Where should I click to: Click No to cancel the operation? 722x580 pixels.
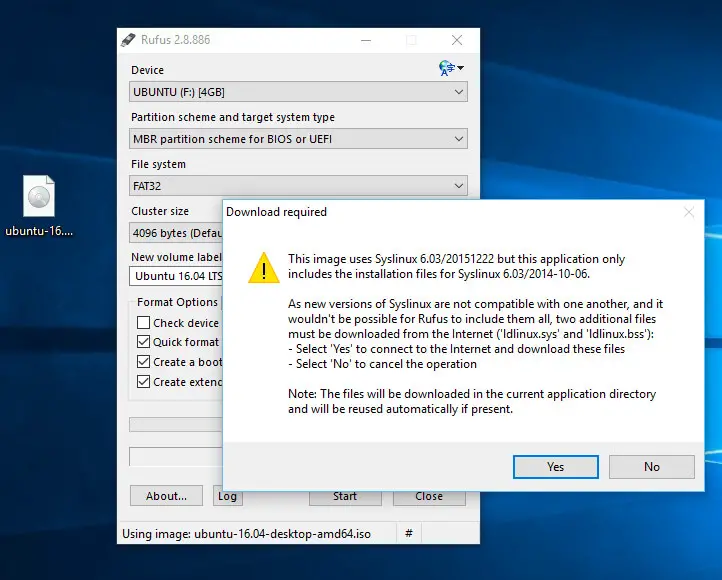[652, 467]
